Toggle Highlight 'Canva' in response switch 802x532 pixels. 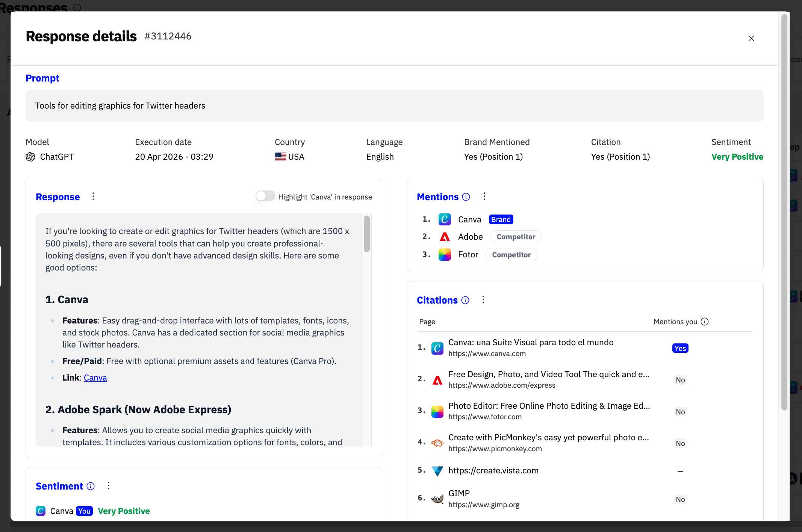coord(265,196)
